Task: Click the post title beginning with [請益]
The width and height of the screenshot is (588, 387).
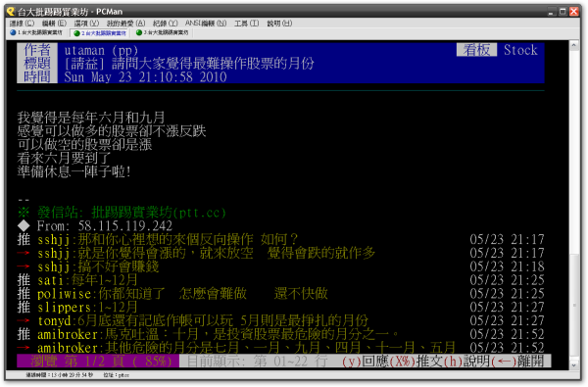Action: coord(189,64)
